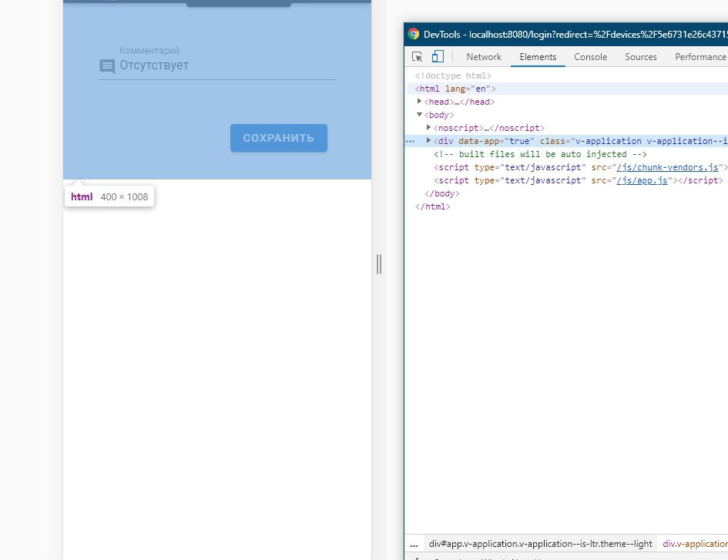This screenshot has height=560, width=728.
Task: Click the breadcrumb overflow ellipsis
Action: [x=414, y=544]
